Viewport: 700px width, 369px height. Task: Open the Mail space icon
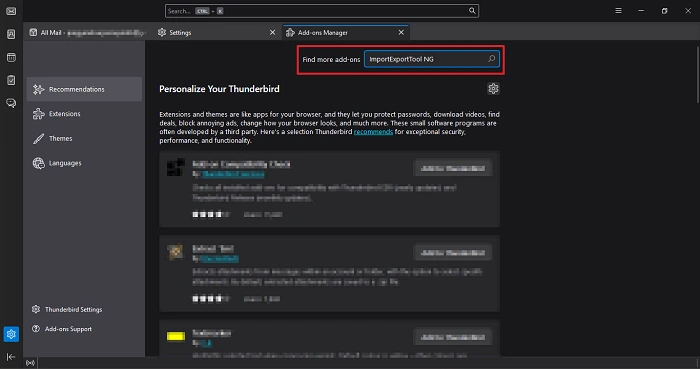(x=11, y=11)
